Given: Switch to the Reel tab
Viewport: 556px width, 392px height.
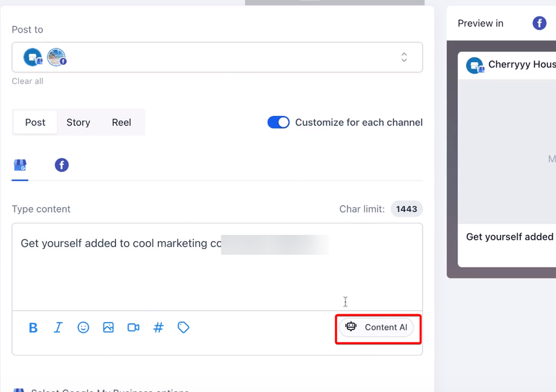Looking at the screenshot, I should [121, 122].
